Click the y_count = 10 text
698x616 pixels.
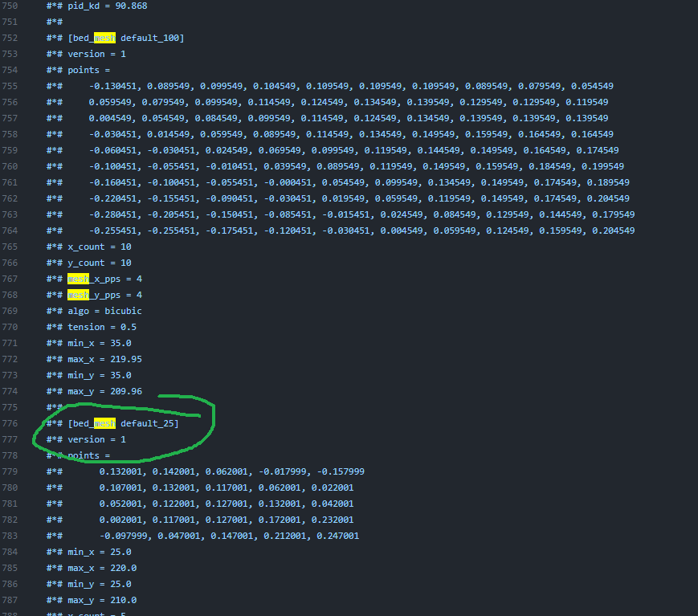point(100,263)
